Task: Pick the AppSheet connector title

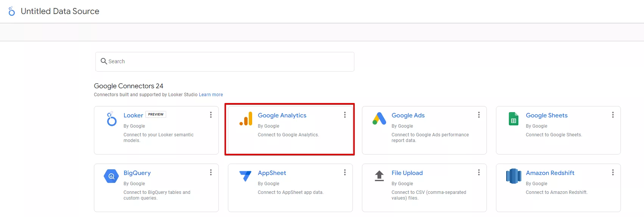Action: [272, 173]
